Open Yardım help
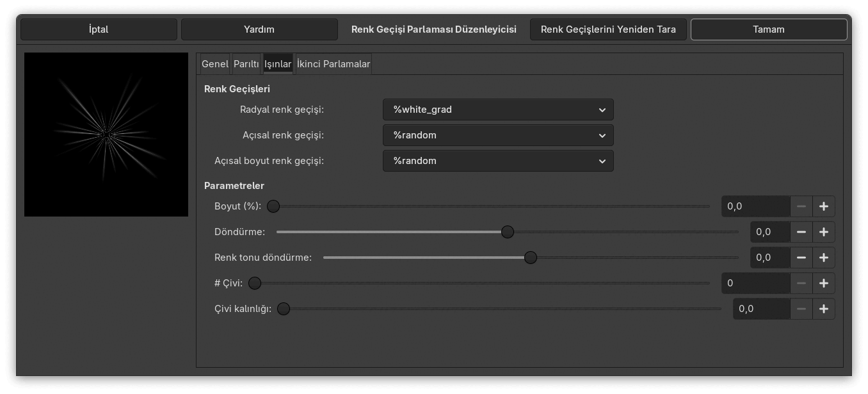The height and width of the screenshot is (394, 868). (x=259, y=29)
